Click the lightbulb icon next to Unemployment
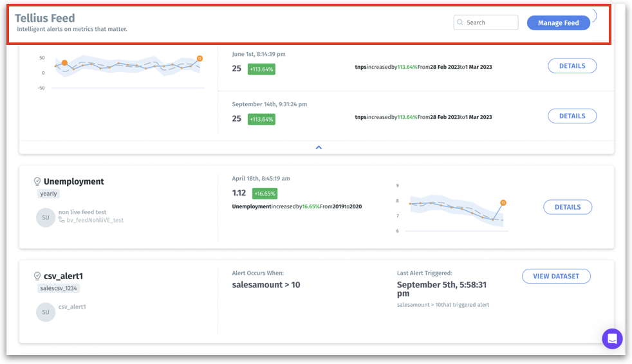Image resolution: width=632 pixels, height=364 pixels. tap(37, 182)
